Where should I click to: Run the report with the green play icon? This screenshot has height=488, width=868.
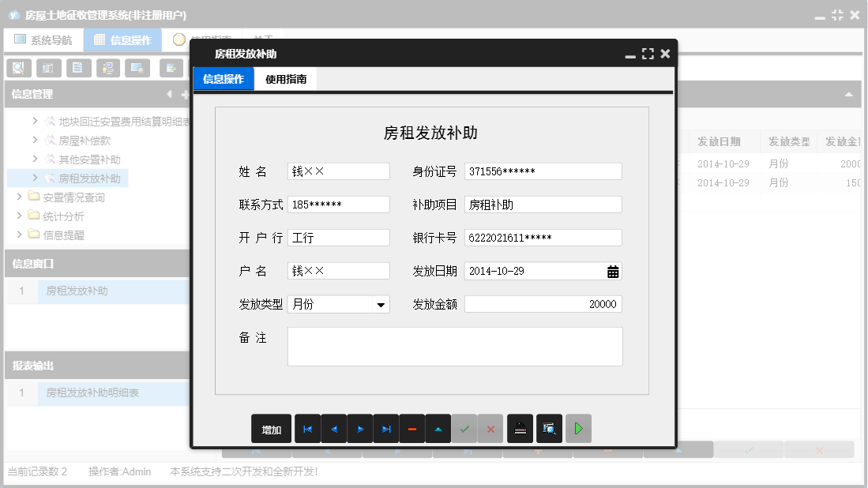pos(577,428)
